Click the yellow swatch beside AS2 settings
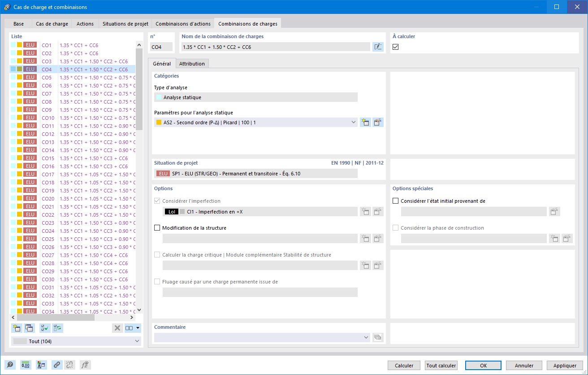This screenshot has height=375, width=588. tap(159, 122)
